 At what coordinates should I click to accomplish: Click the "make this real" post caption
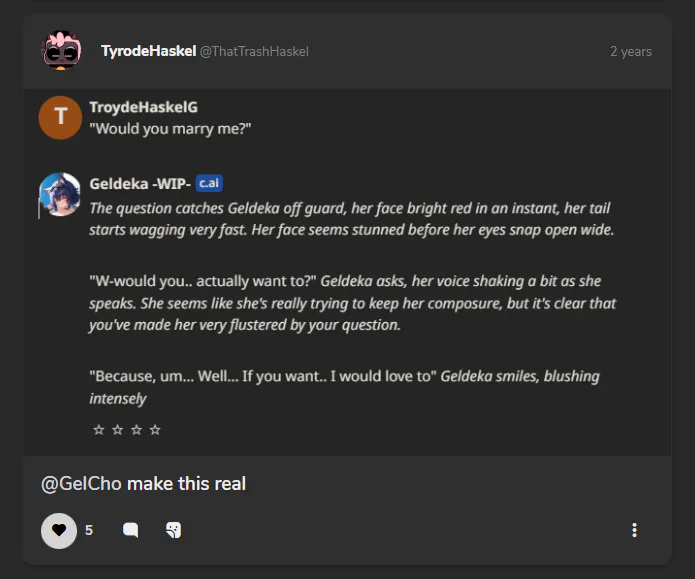click(x=186, y=484)
